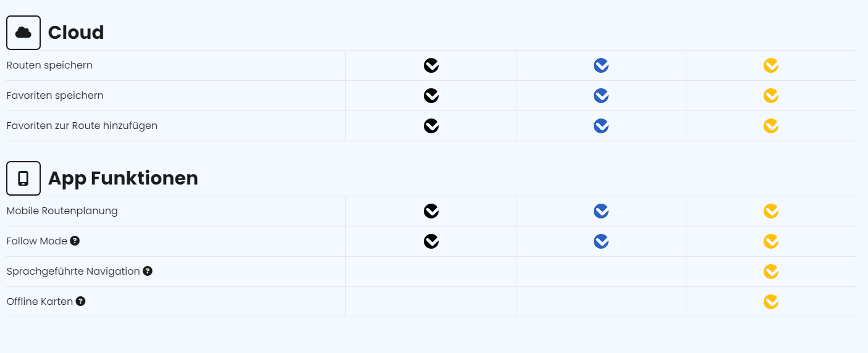Click the Favoriten zur Route hinzufügen label

tap(82, 126)
